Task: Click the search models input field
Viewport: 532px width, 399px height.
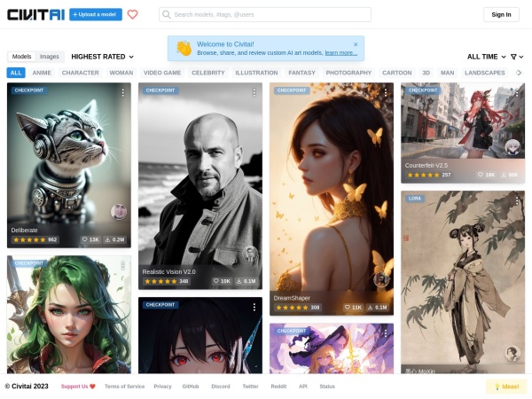Action: tap(266, 14)
